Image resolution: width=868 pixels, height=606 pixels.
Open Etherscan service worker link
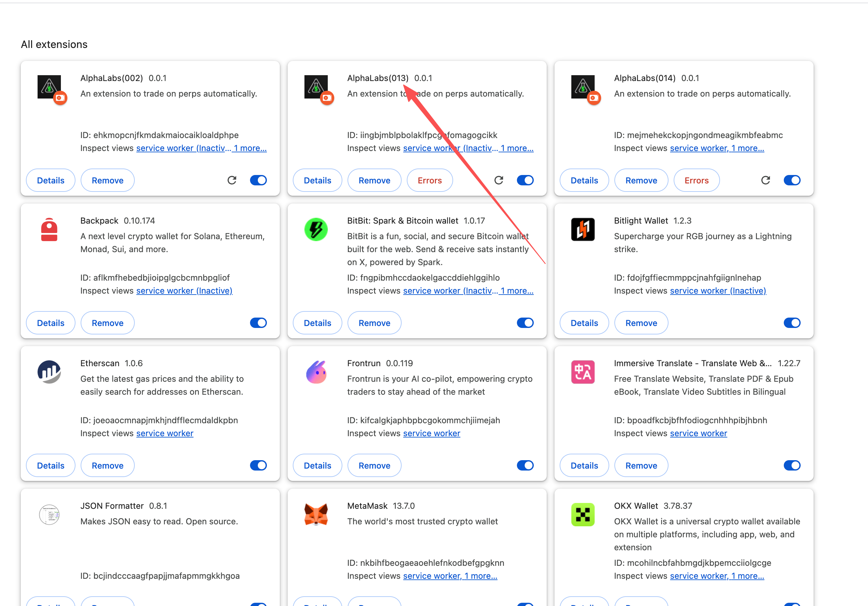point(165,433)
